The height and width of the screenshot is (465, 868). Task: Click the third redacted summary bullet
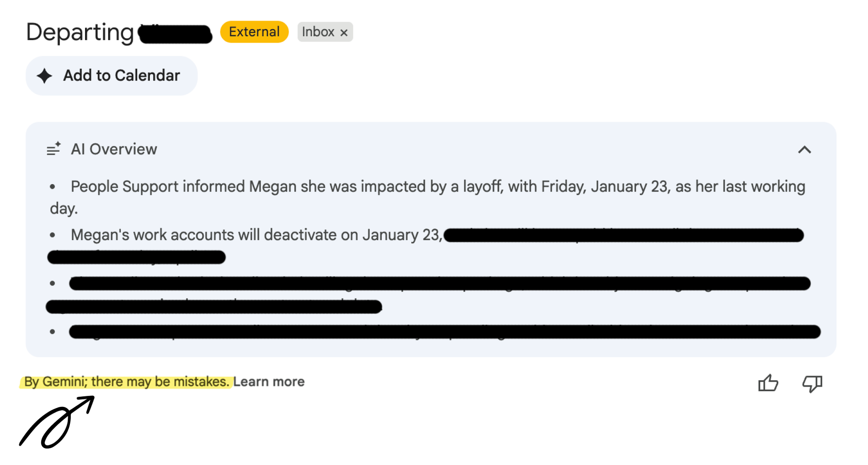(439, 284)
